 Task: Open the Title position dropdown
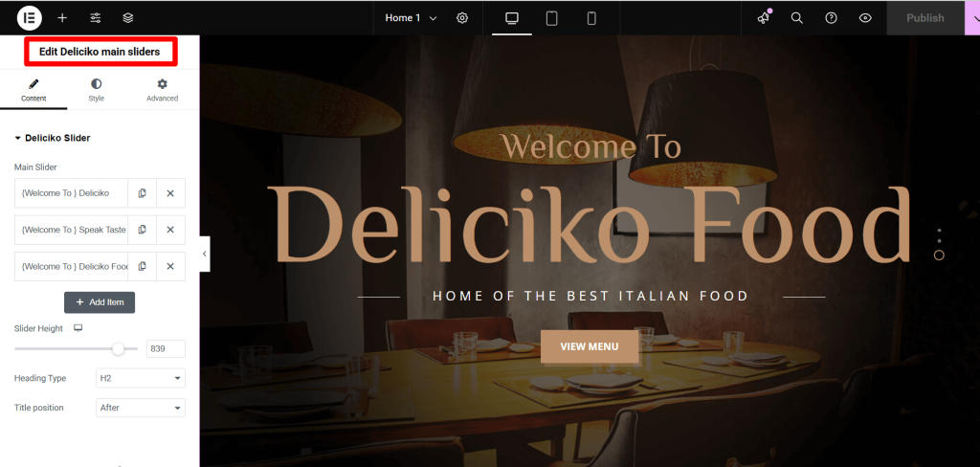click(x=141, y=408)
